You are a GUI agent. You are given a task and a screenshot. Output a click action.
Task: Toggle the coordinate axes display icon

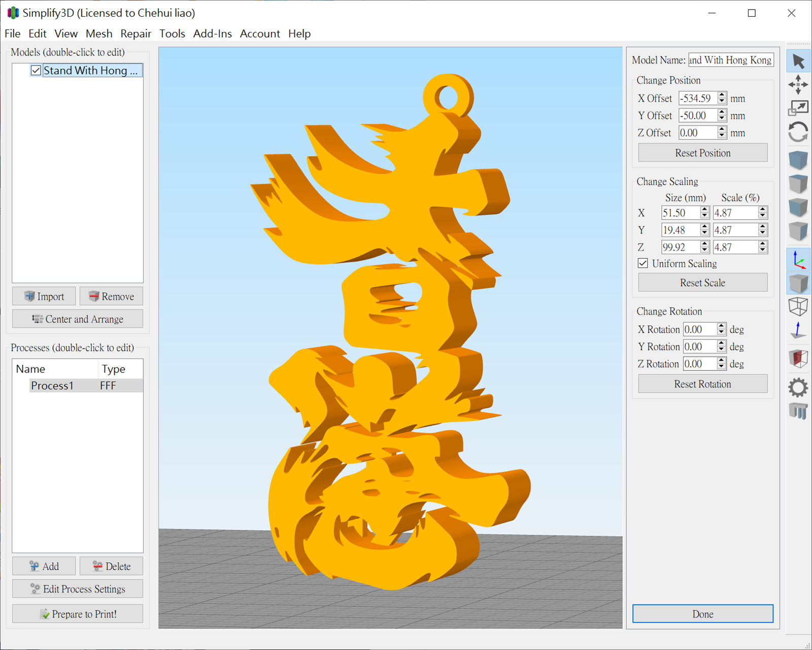(798, 260)
